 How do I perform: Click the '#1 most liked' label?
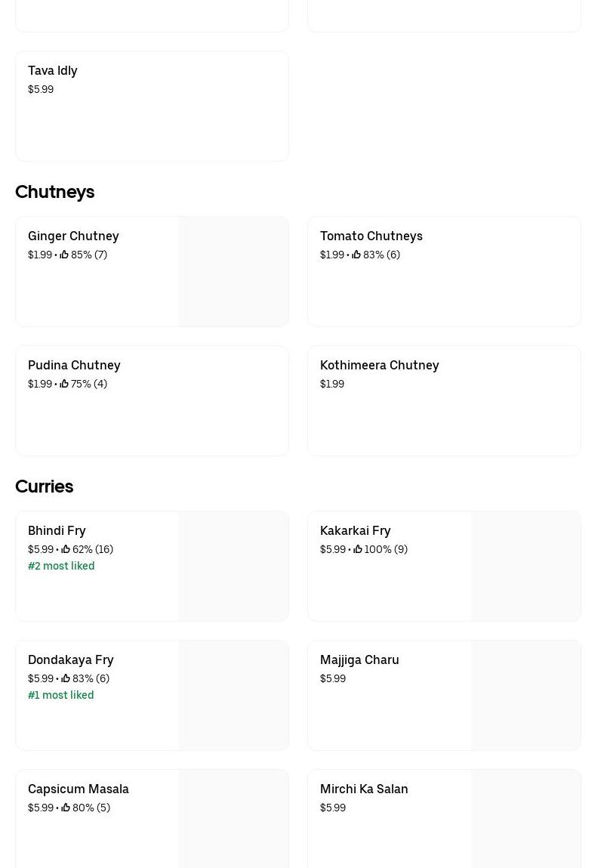[61, 695]
